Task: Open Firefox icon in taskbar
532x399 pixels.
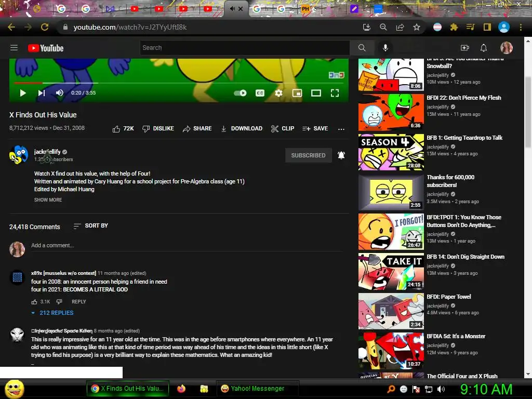Action: pos(181,389)
